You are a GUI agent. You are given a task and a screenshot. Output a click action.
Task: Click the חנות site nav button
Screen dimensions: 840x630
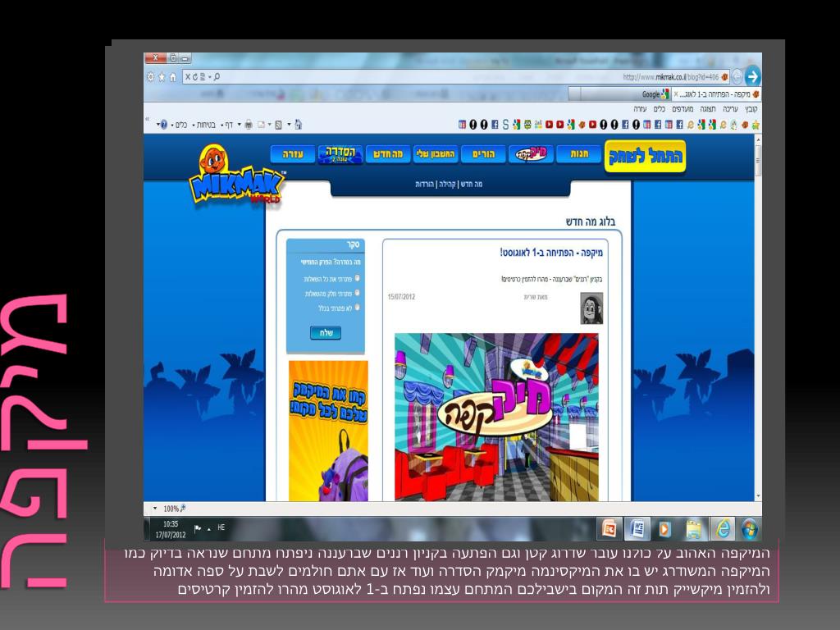[x=579, y=154]
